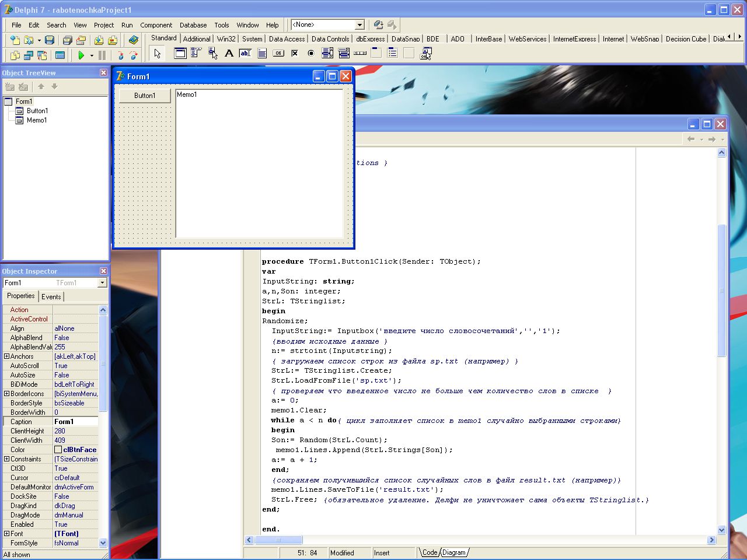Click inside Memo1 on the form
The height and width of the screenshot is (560, 747).
(259, 163)
